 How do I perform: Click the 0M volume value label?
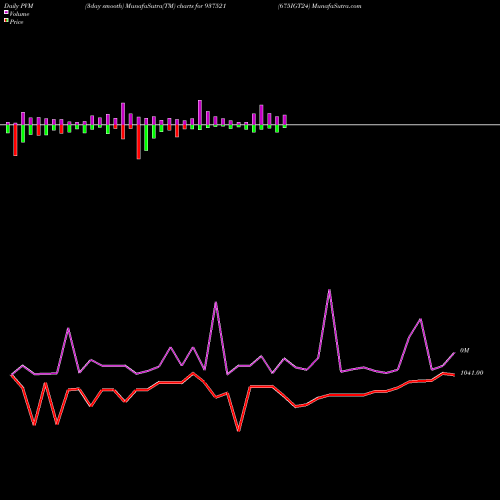point(465,350)
